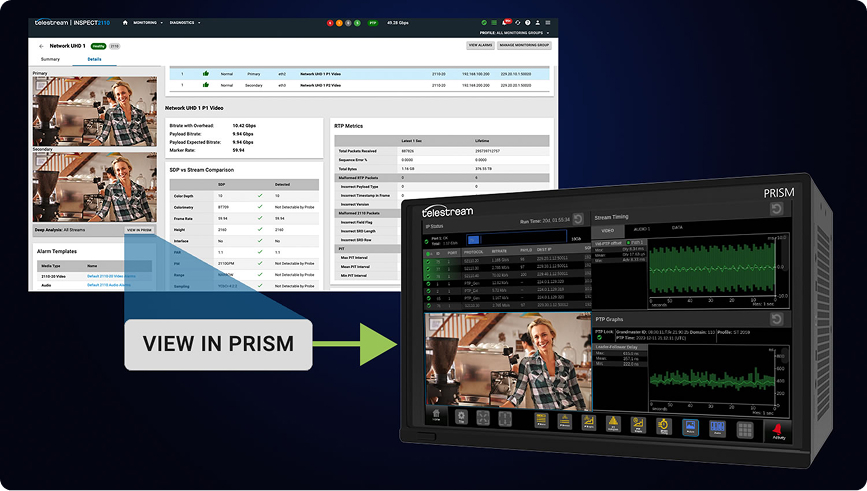The height and width of the screenshot is (491, 867).
Task: Select the AUDIO 1 tab in Stream Timing
Action: tap(641, 229)
